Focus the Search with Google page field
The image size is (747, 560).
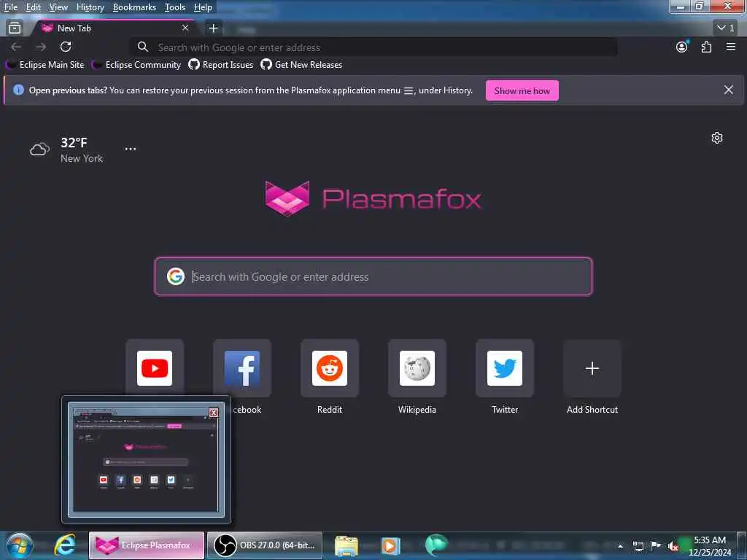[x=373, y=276]
